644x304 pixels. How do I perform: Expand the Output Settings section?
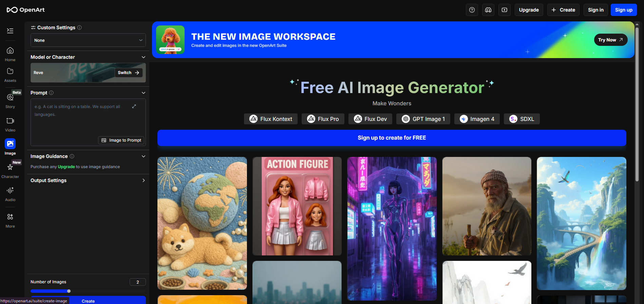coord(144,180)
